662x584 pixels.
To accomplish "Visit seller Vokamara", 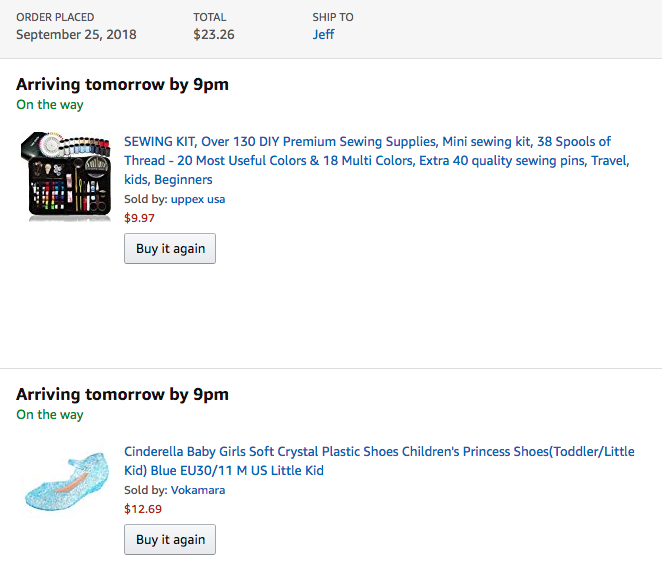I will click(198, 490).
